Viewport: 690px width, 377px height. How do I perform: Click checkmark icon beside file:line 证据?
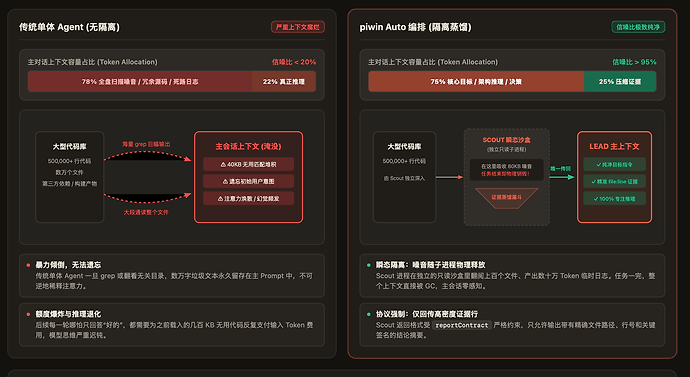(594, 181)
